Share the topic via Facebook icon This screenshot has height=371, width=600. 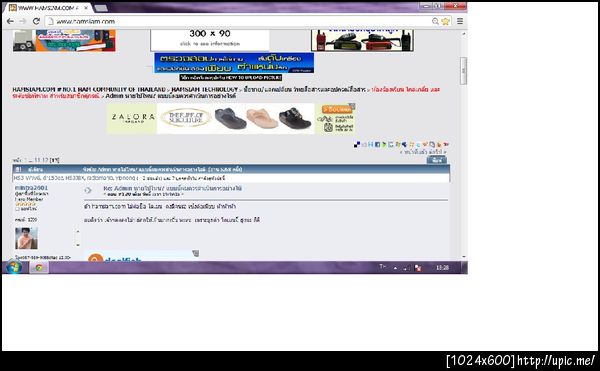coord(377,145)
